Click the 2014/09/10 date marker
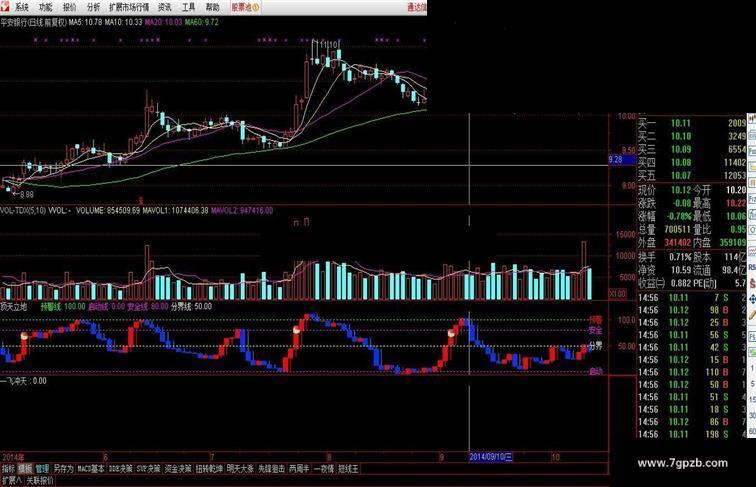 pos(491,457)
